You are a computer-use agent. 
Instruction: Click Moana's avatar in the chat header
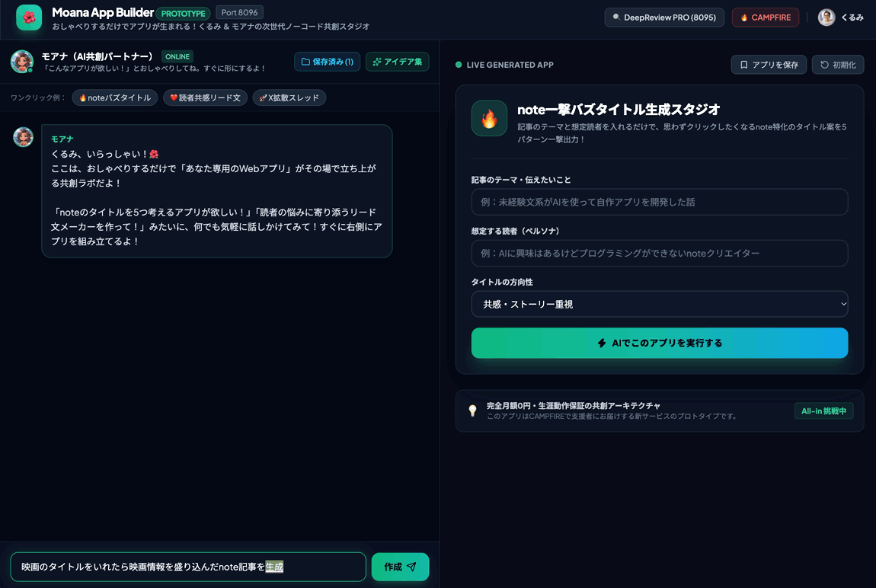point(22,62)
